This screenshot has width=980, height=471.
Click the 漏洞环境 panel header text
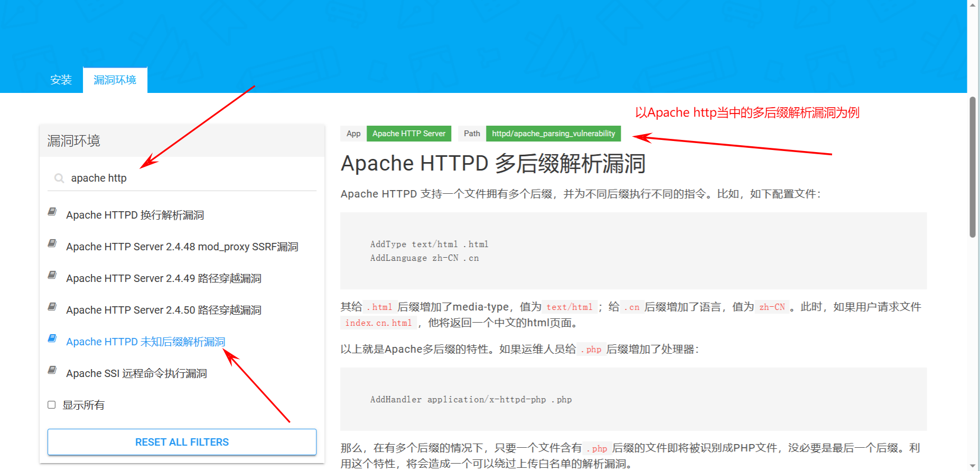[74, 141]
